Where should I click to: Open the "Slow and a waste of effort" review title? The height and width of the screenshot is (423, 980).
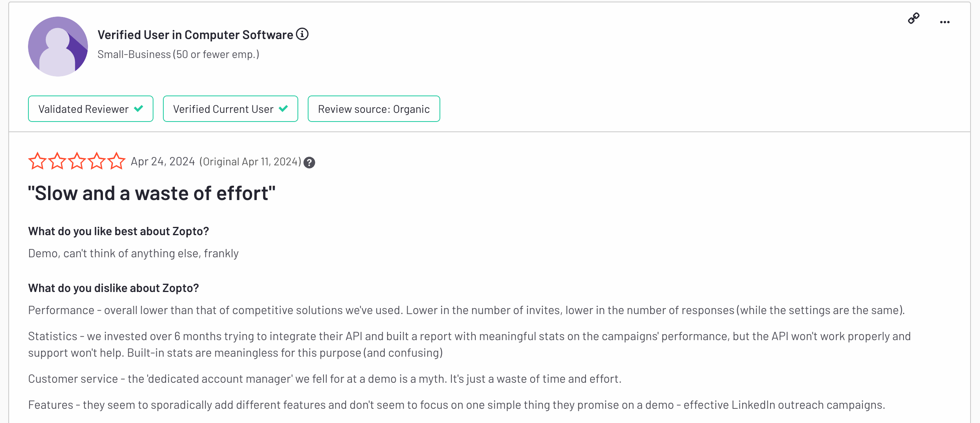[152, 193]
